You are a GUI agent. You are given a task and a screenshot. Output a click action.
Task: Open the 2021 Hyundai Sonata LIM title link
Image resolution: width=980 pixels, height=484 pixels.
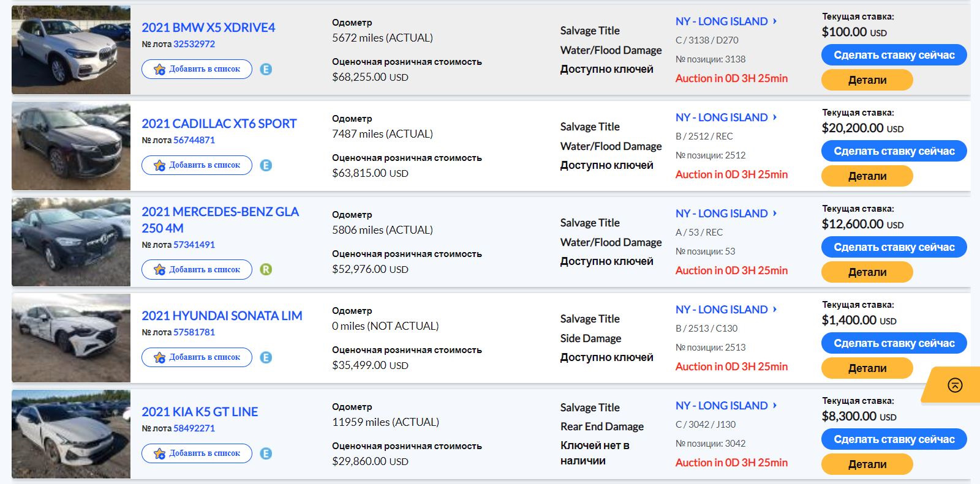(222, 316)
